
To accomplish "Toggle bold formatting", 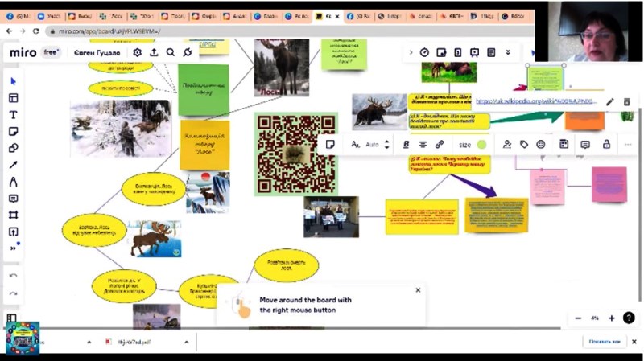I will click(x=407, y=145).
